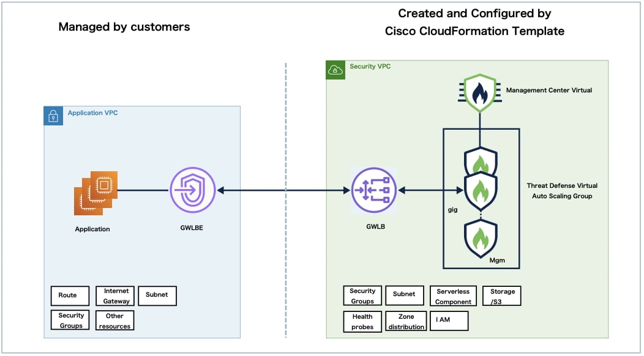Select the I AM box
This screenshot has width=644, height=356.
coord(449,321)
